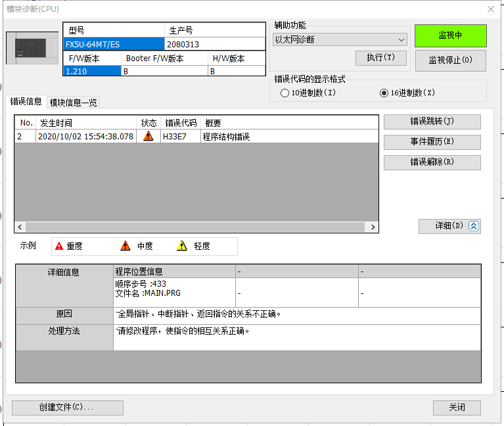Select 16进制数 error code format
The width and height of the screenshot is (504, 426).
(384, 93)
